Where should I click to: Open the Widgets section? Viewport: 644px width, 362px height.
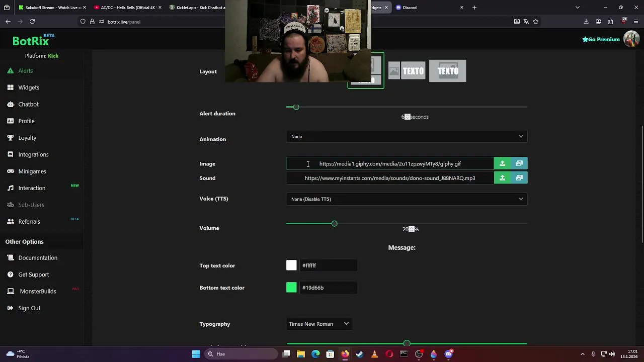coord(29,87)
